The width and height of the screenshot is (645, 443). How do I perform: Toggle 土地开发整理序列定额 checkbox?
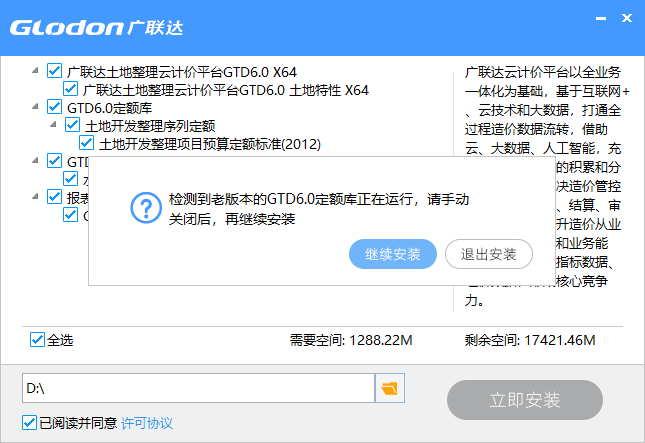[x=72, y=125]
